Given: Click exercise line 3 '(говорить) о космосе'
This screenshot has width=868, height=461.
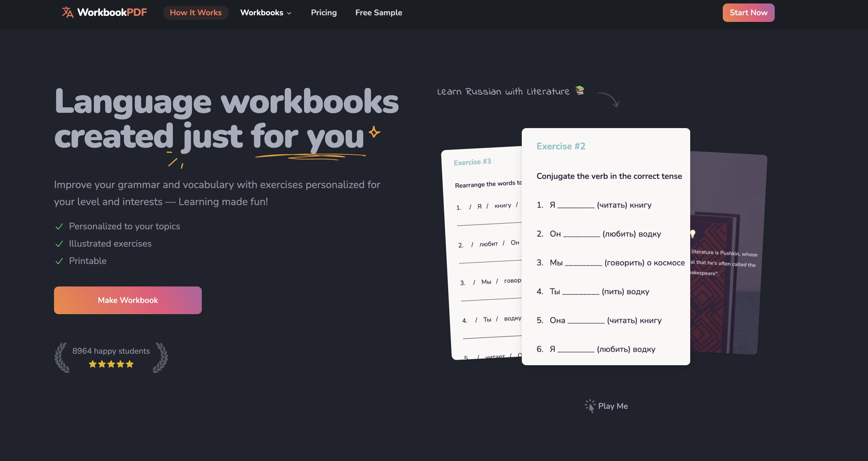Looking at the screenshot, I should 610,263.
